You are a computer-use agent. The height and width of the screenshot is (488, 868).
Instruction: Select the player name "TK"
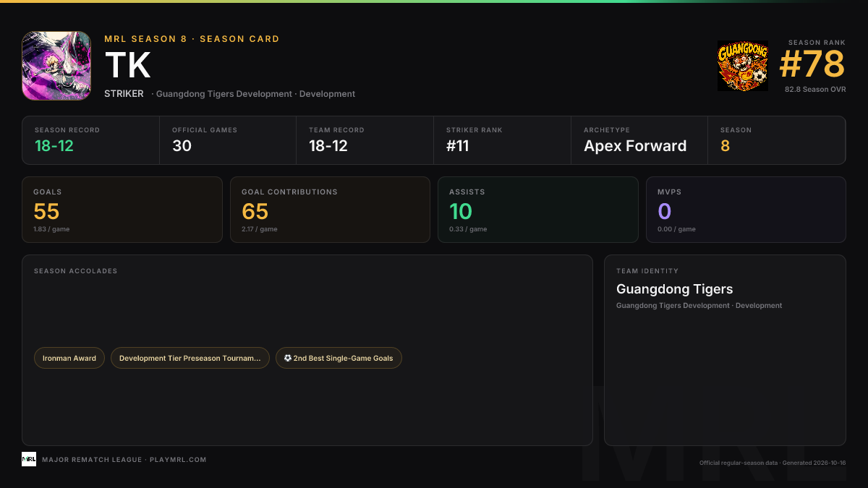tap(128, 66)
